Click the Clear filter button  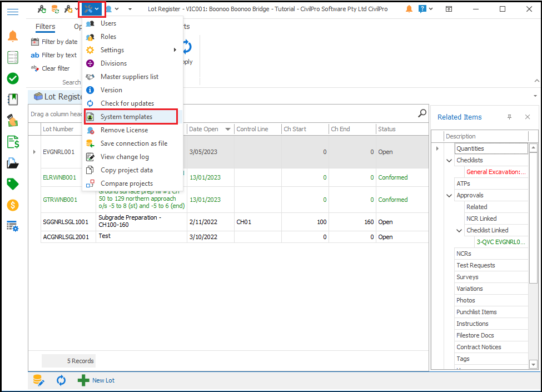click(x=56, y=68)
